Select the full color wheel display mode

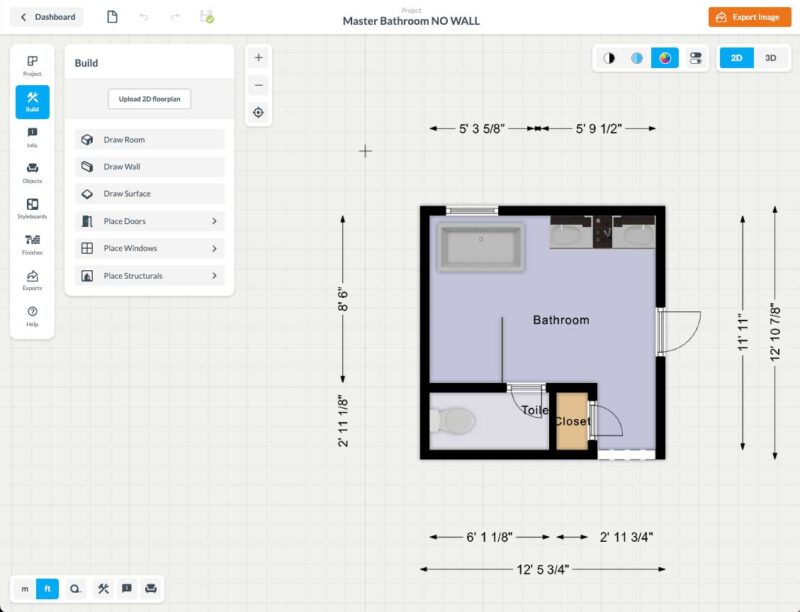tap(665, 58)
